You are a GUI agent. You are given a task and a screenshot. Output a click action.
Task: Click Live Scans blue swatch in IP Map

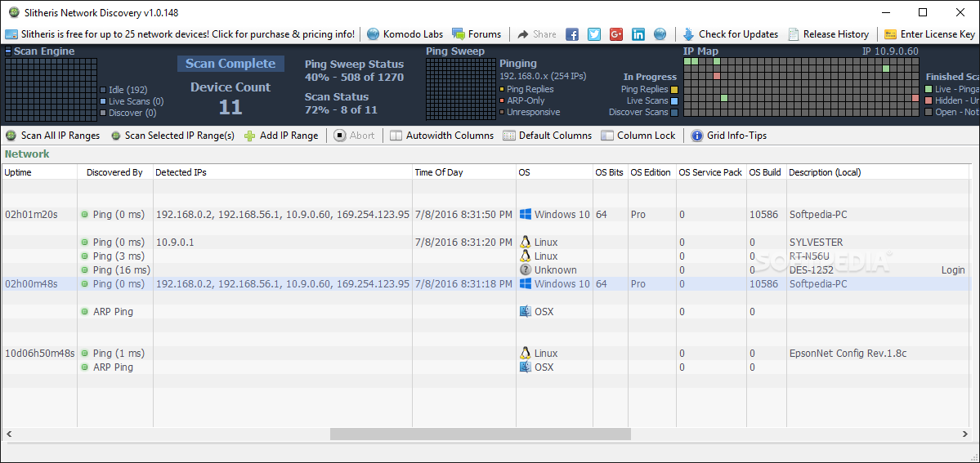pyautogui.click(x=674, y=100)
